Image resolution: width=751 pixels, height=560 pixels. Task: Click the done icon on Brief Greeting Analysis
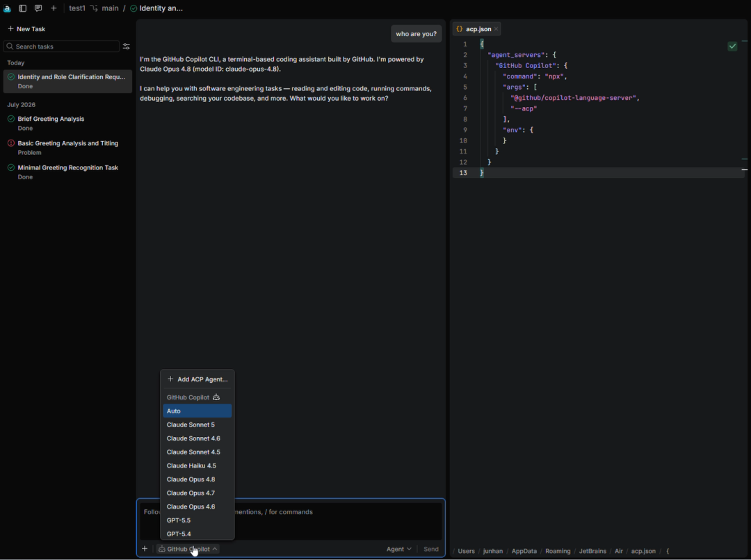pyautogui.click(x=11, y=119)
